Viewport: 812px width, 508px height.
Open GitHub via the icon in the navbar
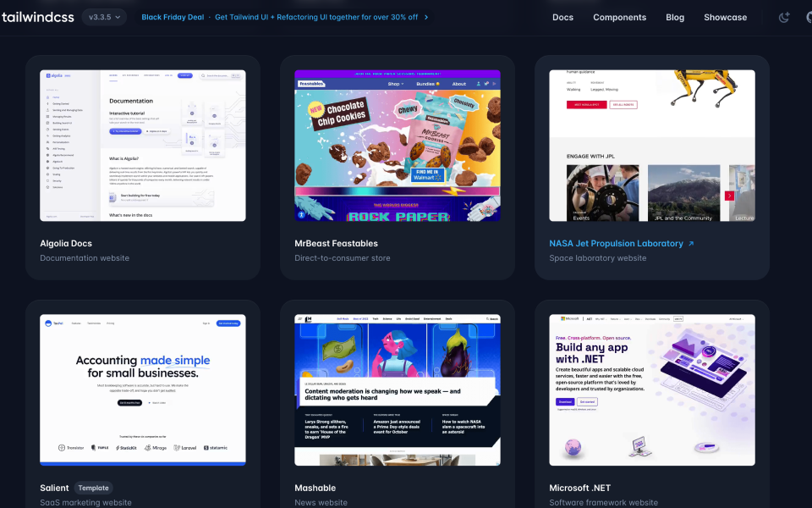[808, 17]
